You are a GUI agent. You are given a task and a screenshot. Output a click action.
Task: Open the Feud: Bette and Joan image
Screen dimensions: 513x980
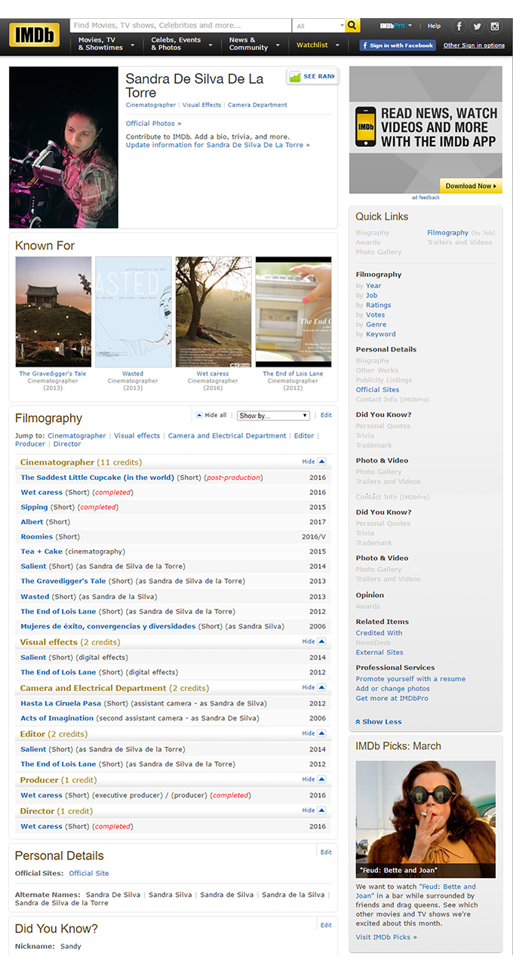425,819
